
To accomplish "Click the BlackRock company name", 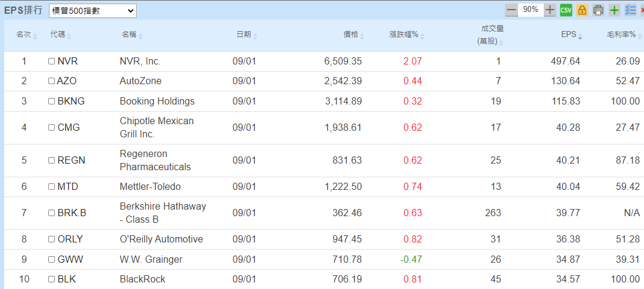I will tap(142, 279).
